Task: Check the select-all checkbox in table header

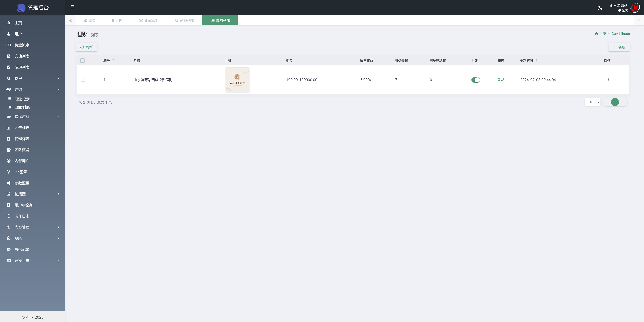Action: (x=83, y=61)
